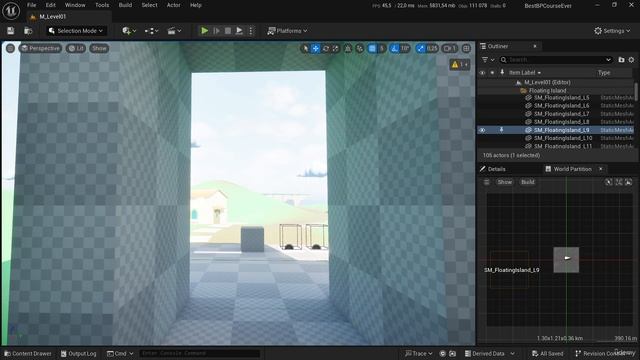
Task: Activate the scale gizmo tool
Action: (x=336, y=48)
